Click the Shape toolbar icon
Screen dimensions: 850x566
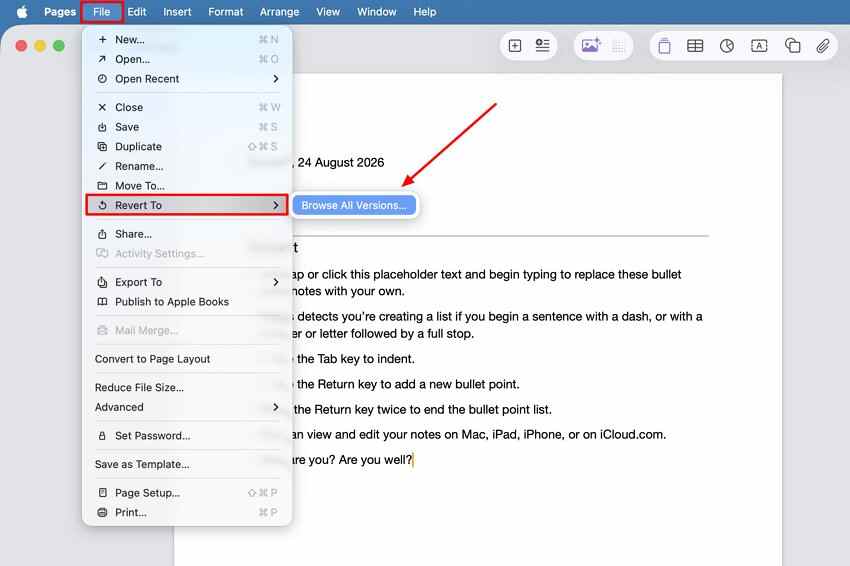coord(792,46)
